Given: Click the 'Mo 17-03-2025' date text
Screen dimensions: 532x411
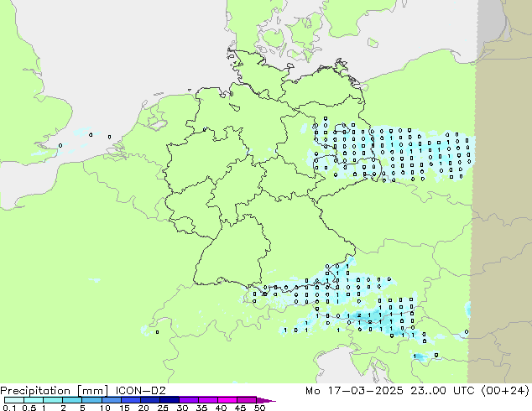Looking at the screenshot, I should pos(355,391).
